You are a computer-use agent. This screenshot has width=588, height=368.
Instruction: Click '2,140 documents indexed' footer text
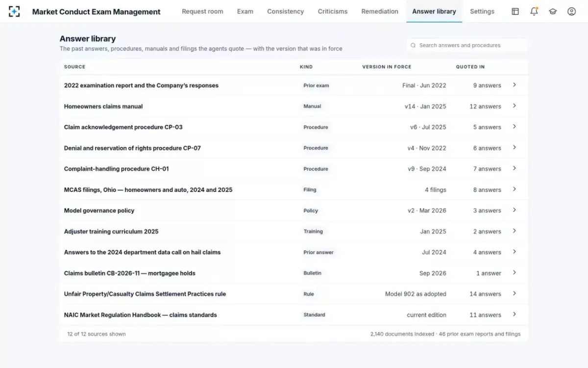402,334
